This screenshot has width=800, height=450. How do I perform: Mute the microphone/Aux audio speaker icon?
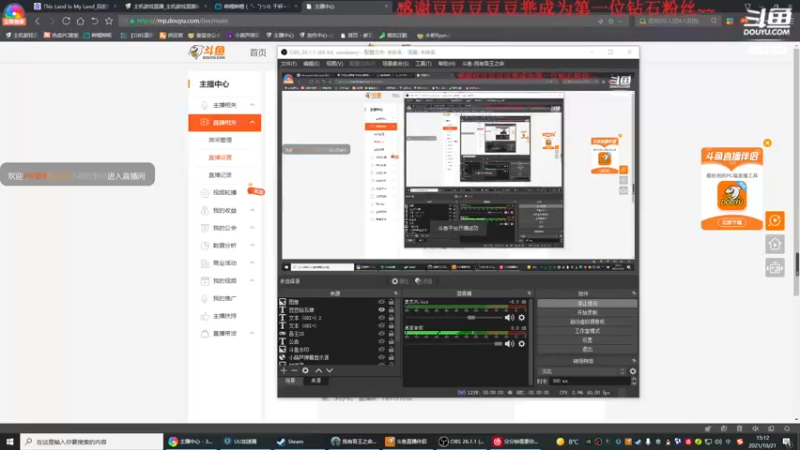tap(509, 317)
